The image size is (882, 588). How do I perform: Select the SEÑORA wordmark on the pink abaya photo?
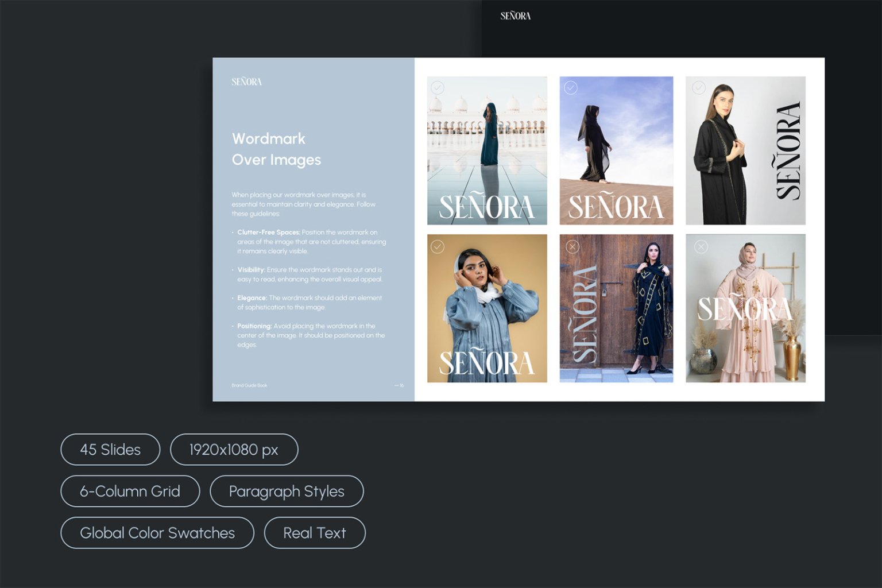point(744,308)
